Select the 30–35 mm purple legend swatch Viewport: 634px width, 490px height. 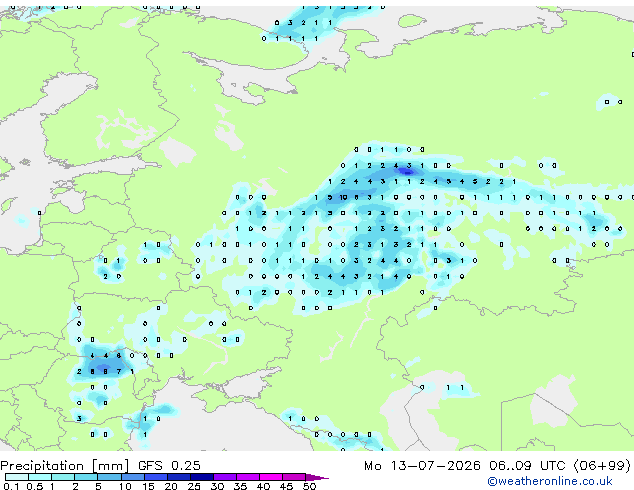tap(225, 477)
